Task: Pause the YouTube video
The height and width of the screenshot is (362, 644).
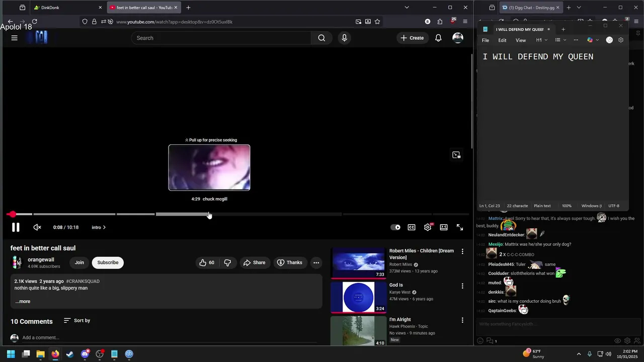Action: point(16,227)
